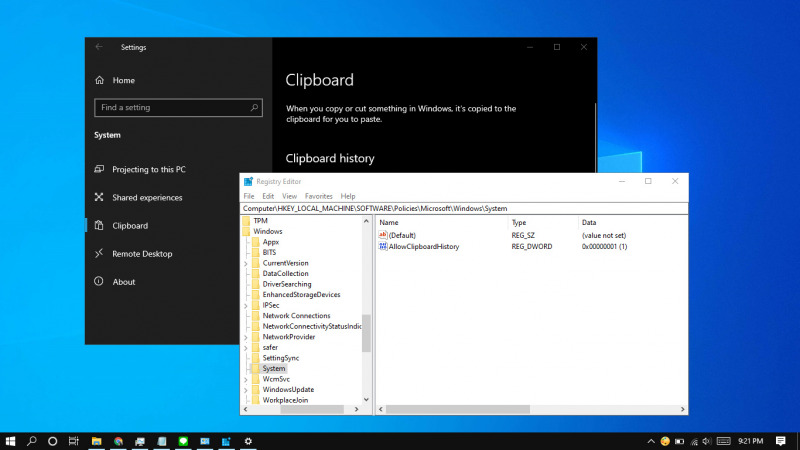Viewport: 800px width, 450px height.
Task: Expand the WindowsUpdate key
Action: coord(246,390)
